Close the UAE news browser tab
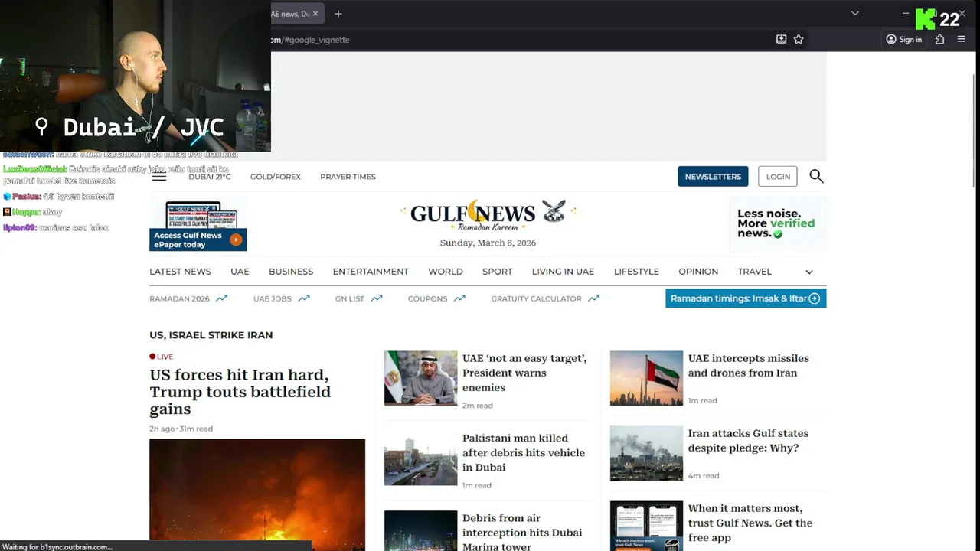The height and width of the screenshot is (551, 980). coord(315,14)
